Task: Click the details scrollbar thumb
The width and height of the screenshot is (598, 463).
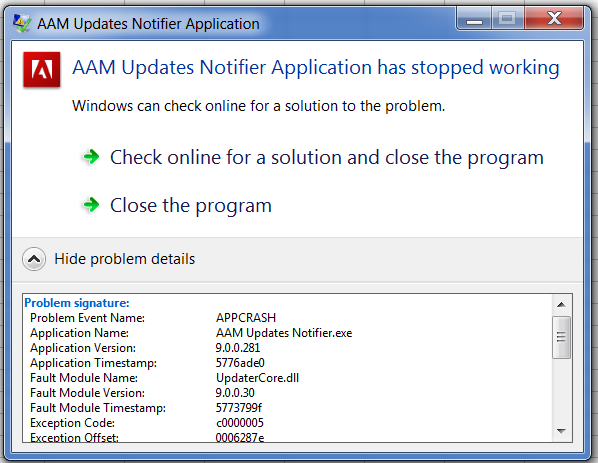Action: coord(561,337)
